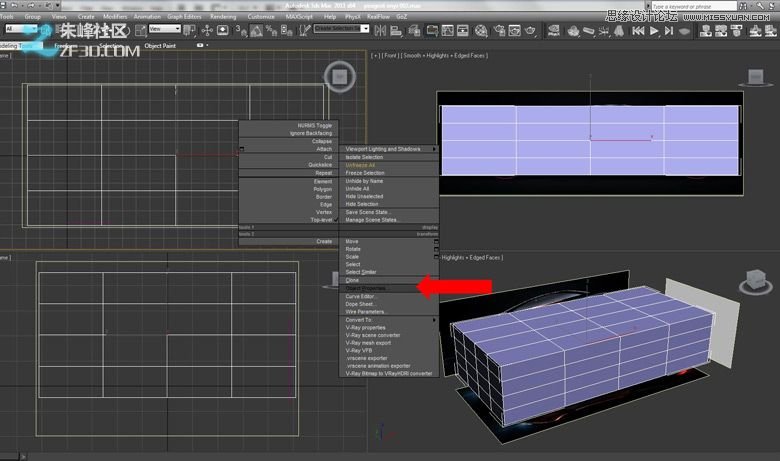Toggle NURMS Toggle in the quad menu
Screen dimensions: 780x461
314,125
